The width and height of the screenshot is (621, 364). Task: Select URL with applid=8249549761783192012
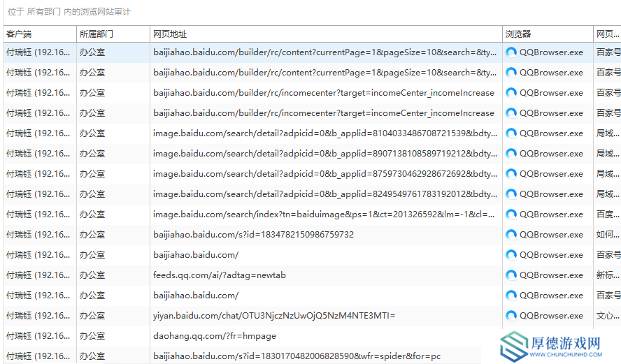point(325,194)
